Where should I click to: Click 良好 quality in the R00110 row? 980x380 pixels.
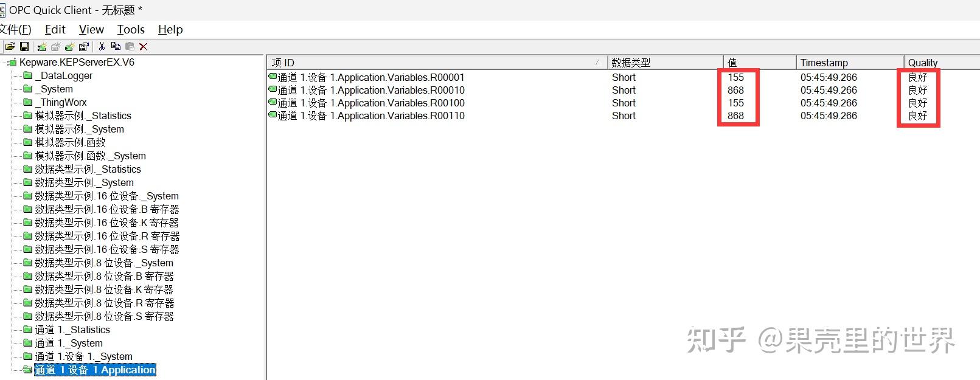pyautogui.click(x=918, y=116)
